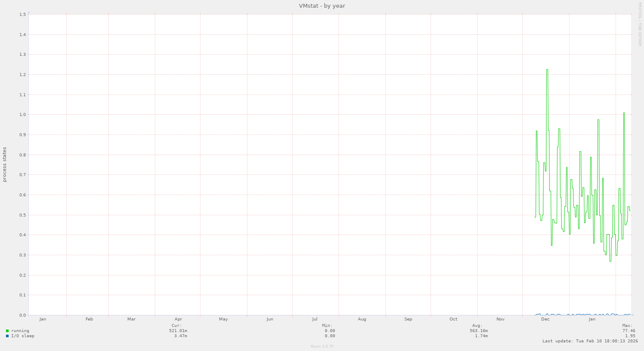Screen dimensions: 644x351
Task: Click the Apr label on the x-axis
Action: pyautogui.click(x=179, y=319)
